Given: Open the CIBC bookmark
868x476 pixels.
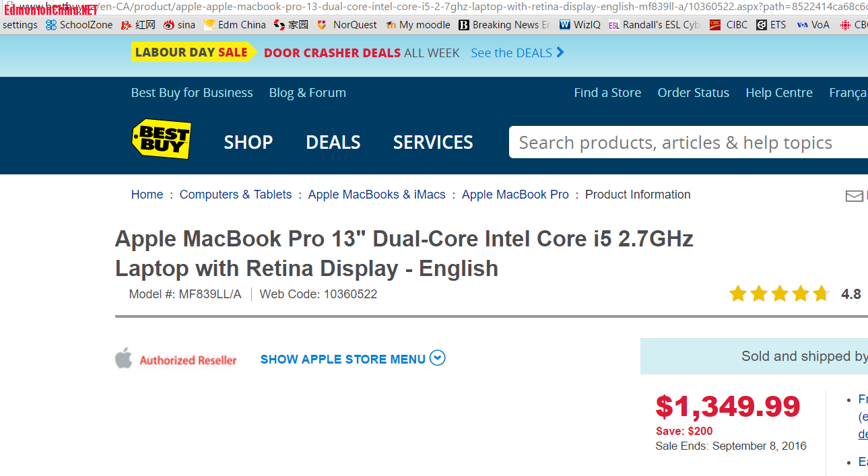Looking at the screenshot, I should coord(729,25).
